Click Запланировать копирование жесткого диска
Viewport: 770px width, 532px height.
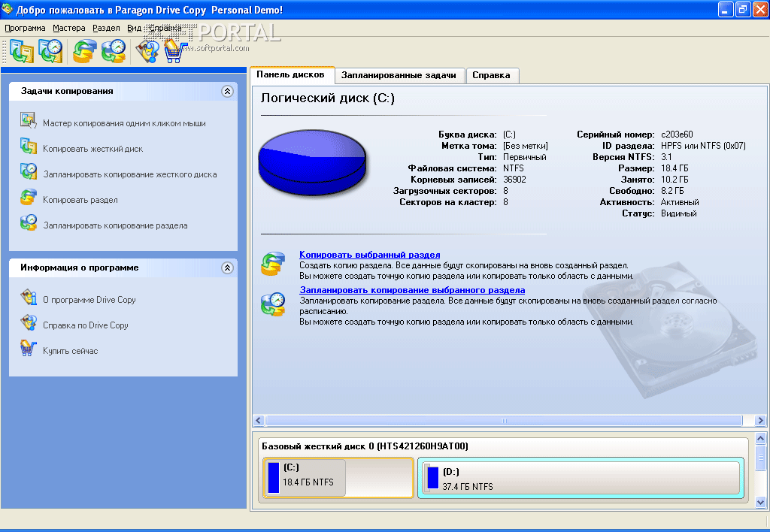tap(130, 174)
